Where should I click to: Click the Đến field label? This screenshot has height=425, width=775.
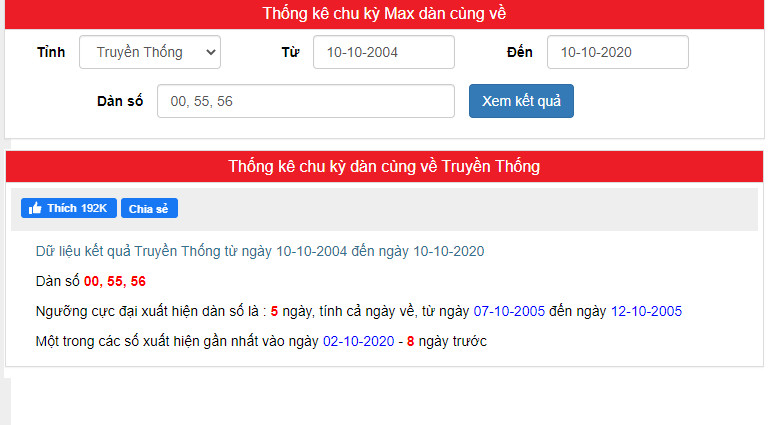tap(520, 52)
